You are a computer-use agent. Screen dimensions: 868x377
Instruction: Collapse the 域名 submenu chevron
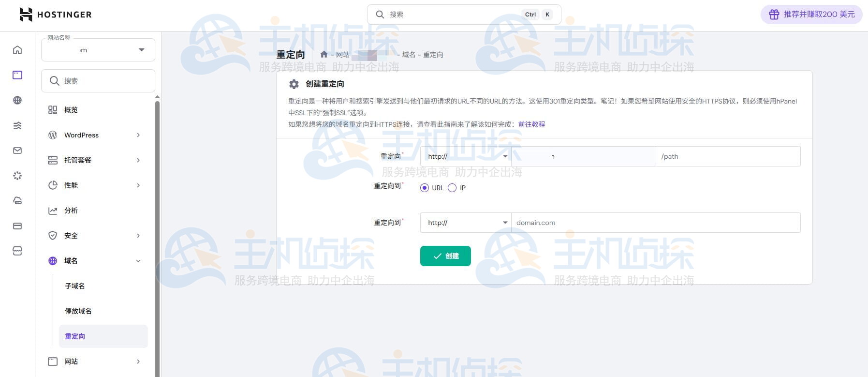pos(138,261)
